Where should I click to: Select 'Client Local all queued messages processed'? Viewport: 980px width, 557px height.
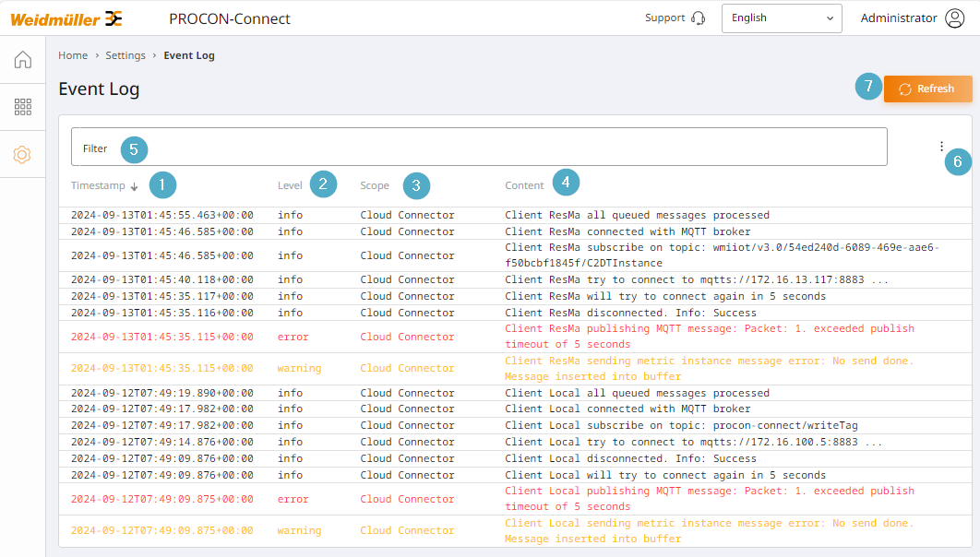coord(637,393)
